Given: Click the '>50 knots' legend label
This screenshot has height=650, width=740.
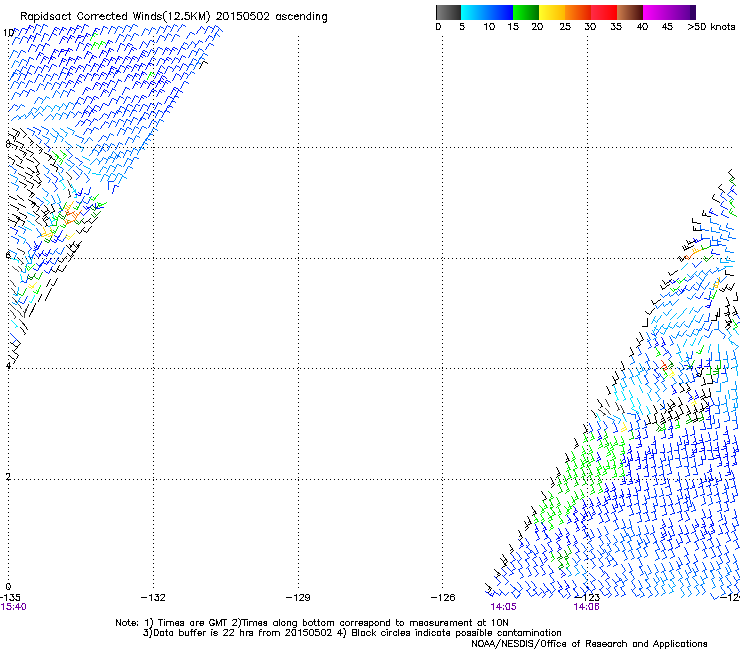Looking at the screenshot, I should click(x=711, y=27).
